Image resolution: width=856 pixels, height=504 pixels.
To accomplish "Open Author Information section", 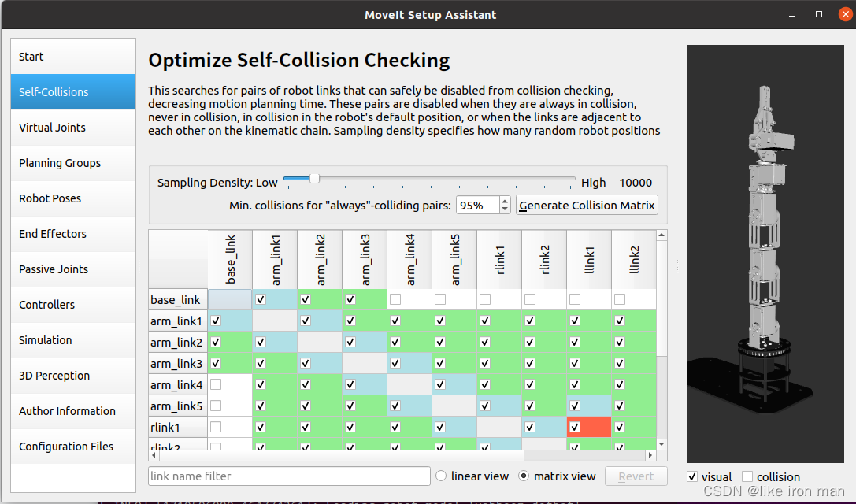I will [x=73, y=411].
